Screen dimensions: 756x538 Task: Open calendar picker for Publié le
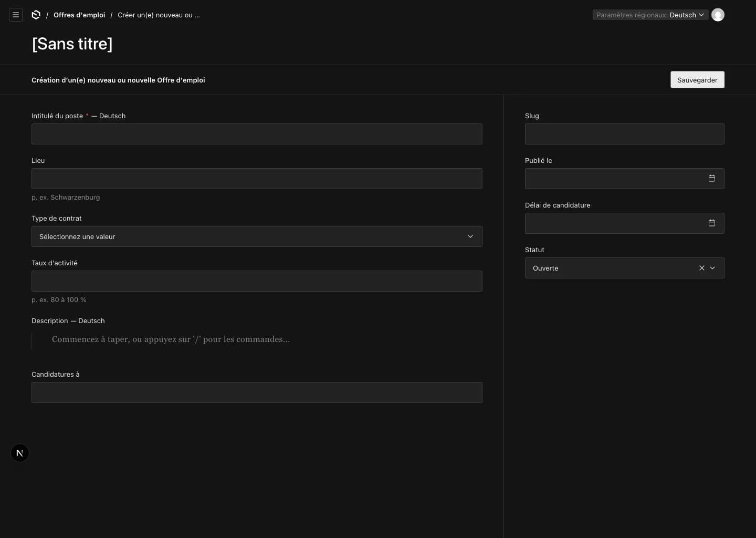(x=712, y=179)
